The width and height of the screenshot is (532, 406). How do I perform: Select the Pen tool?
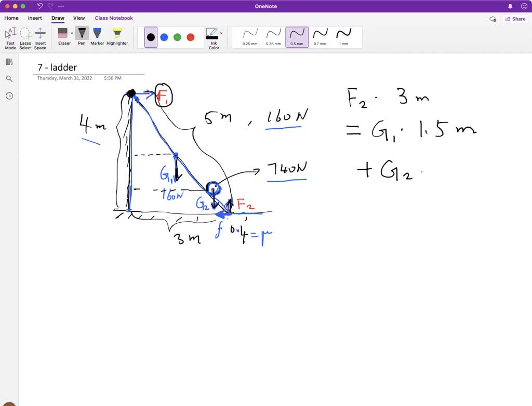82,36
